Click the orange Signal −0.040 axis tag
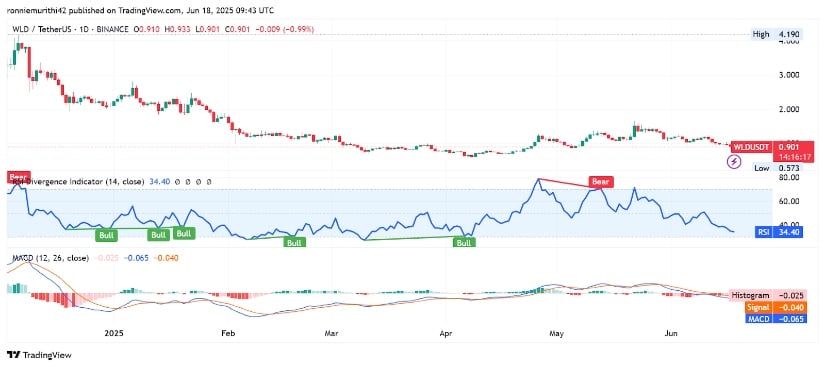The height and width of the screenshot is (367, 825). pos(776,308)
